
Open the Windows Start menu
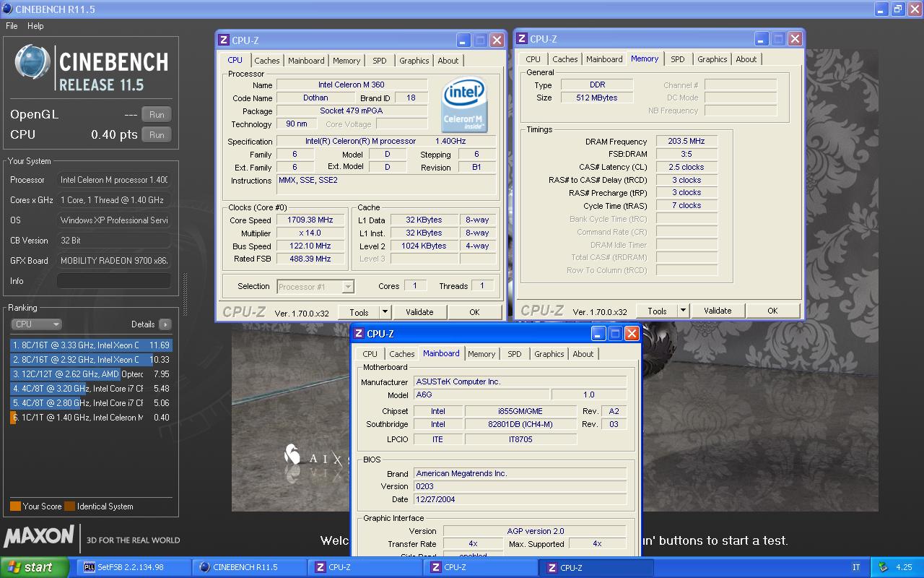pos(35,567)
